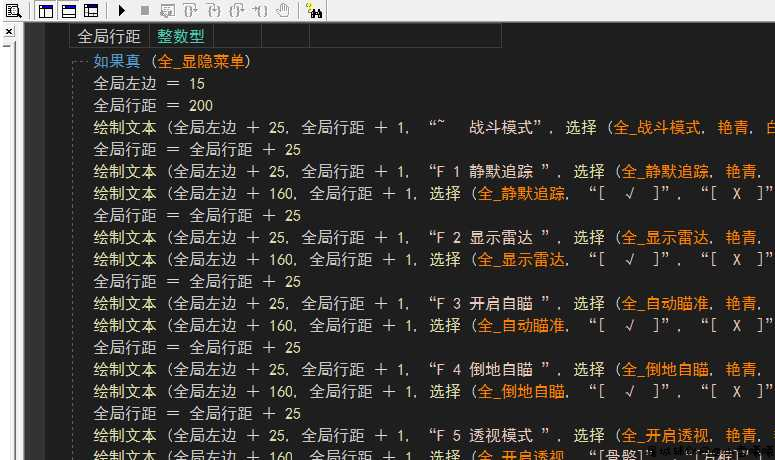This screenshot has width=775, height=460.
Task: Select the 整数型 type cell
Action: click(181, 36)
